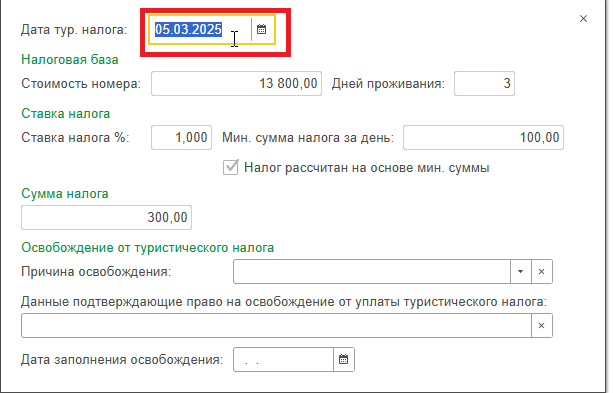Click the 'Причина освобождения:' label
Viewport: 613px width, 393px height.
click(96, 271)
